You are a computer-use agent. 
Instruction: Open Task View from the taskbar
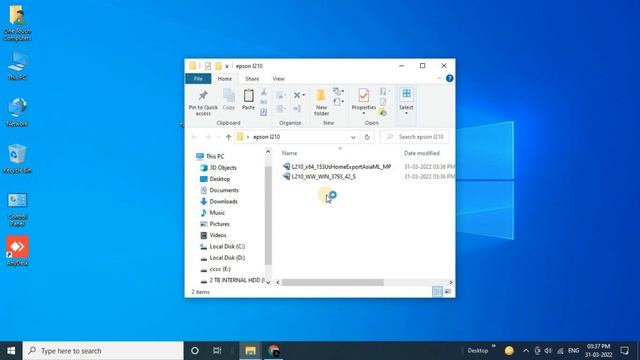tap(217, 351)
